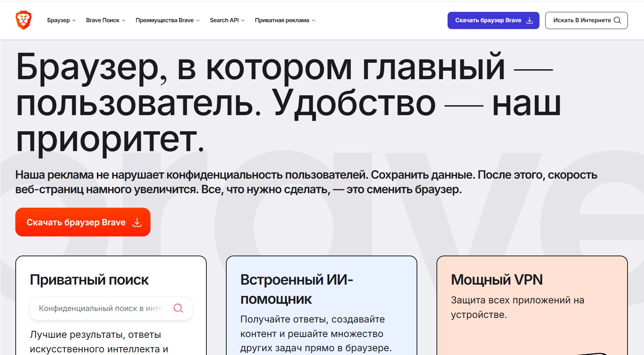
Task: Expand the "Brave Поиск" dropdown
Action: (124, 20)
